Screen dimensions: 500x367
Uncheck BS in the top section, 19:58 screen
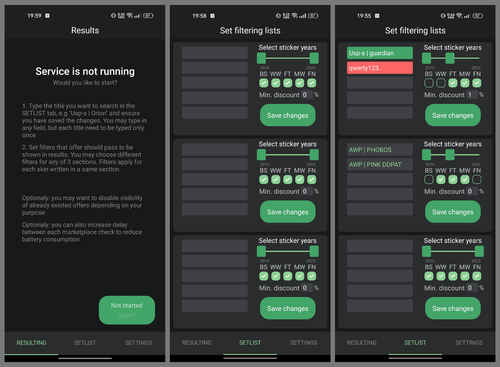pos(264,83)
